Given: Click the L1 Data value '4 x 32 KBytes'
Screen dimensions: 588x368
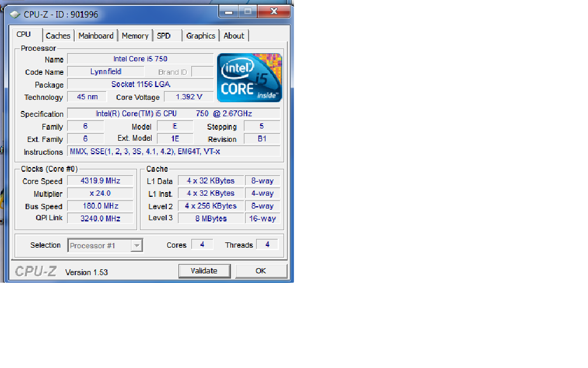Looking at the screenshot, I should 211,181.
